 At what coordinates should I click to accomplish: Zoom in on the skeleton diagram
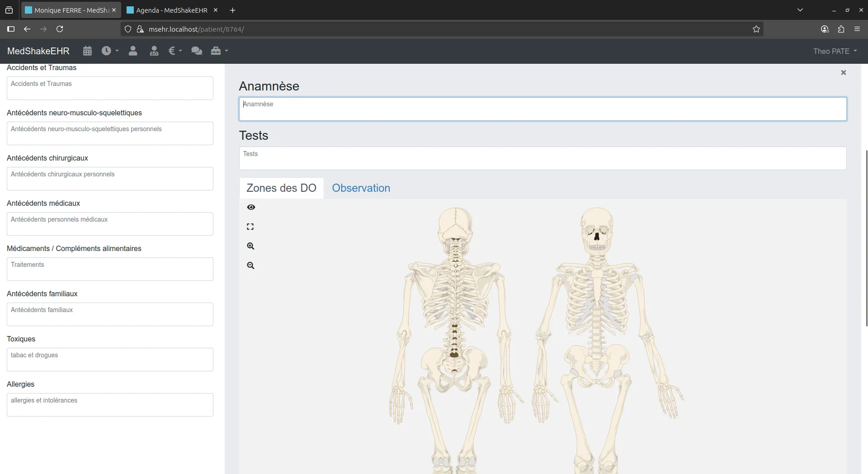[x=250, y=246]
